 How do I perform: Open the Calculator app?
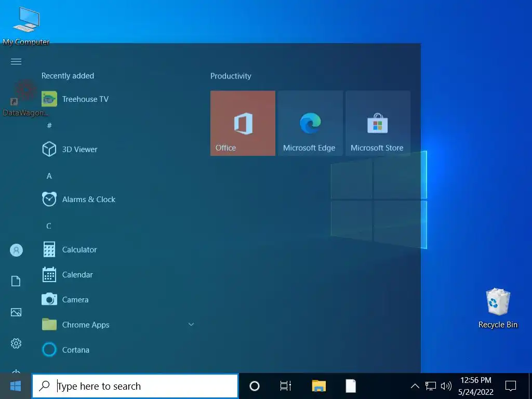[117, 249]
